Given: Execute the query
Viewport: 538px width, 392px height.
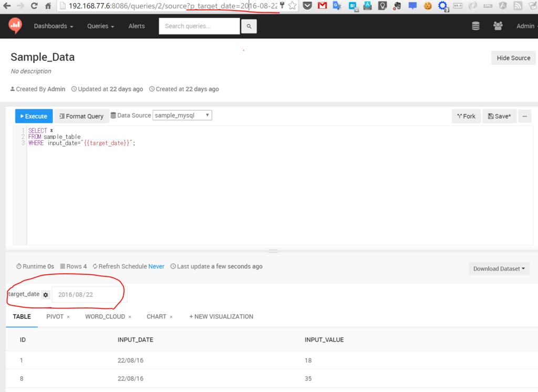Looking at the screenshot, I should click(34, 116).
